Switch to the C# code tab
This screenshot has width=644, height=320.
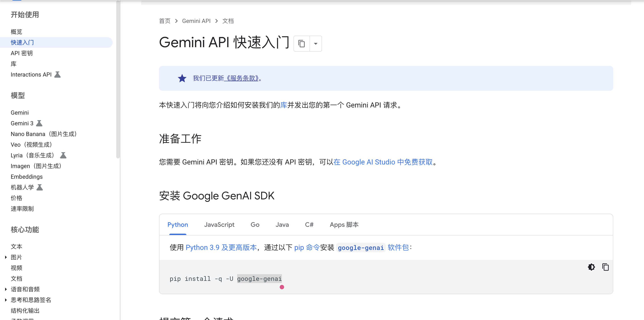tap(309, 225)
